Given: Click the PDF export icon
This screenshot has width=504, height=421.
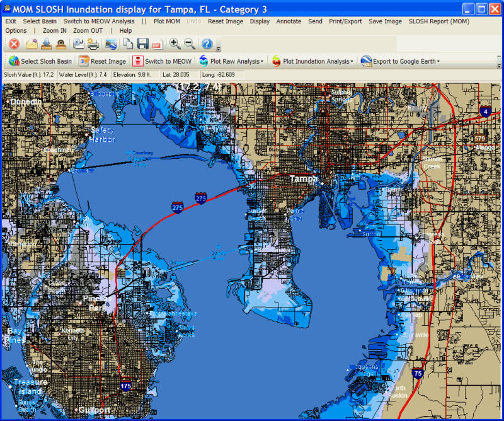Looking at the screenshot, I should coord(157,44).
